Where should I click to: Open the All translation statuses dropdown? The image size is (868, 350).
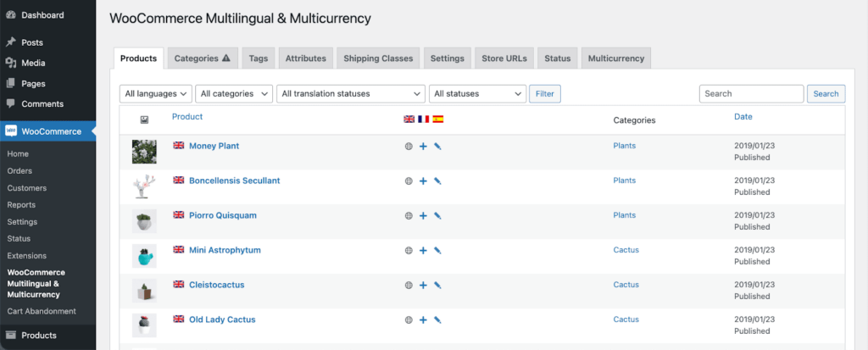[x=351, y=93]
